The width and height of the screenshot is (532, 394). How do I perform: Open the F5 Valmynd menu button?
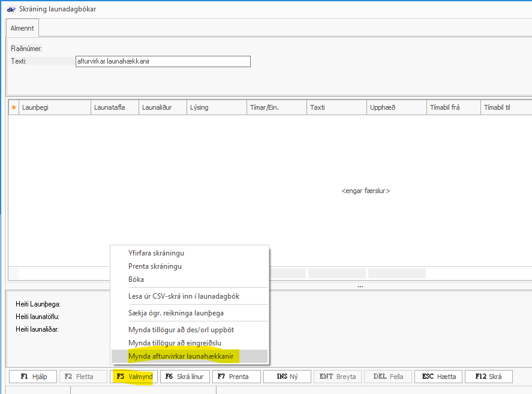[134, 377]
